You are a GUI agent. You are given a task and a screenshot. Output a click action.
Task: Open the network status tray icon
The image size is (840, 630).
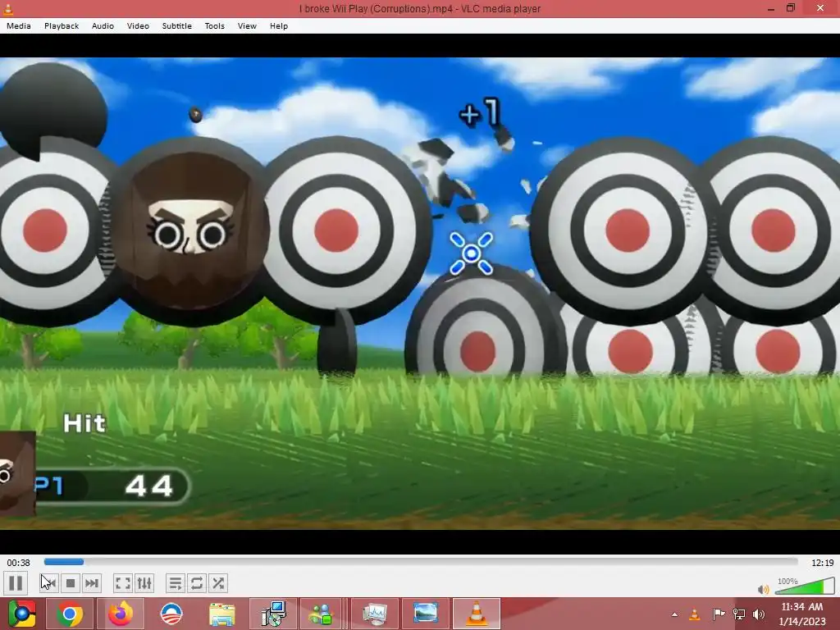tap(739, 614)
